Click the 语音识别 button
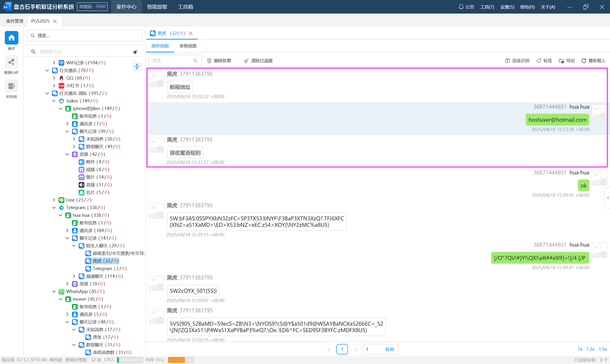This screenshot has height=364, width=610. (x=517, y=61)
